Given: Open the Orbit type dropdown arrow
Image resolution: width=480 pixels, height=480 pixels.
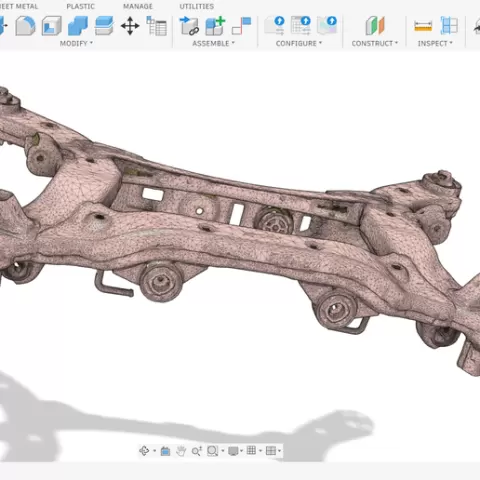Looking at the screenshot, I should pos(154,451).
